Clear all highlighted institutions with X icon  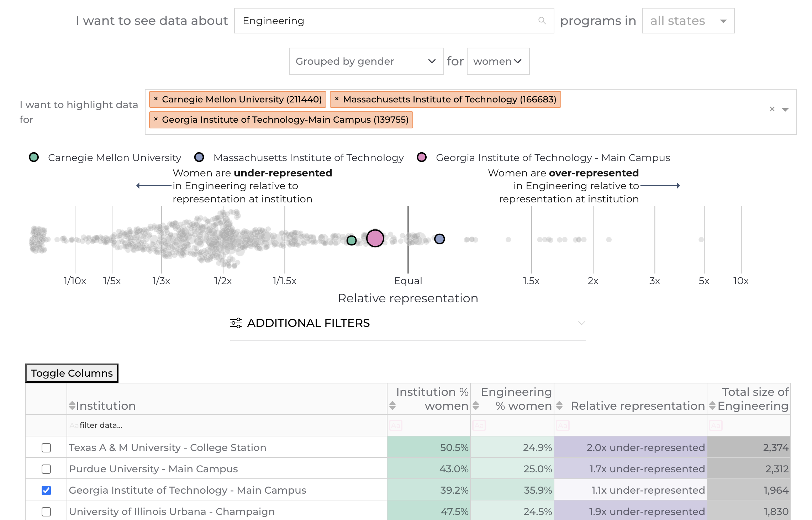(772, 109)
